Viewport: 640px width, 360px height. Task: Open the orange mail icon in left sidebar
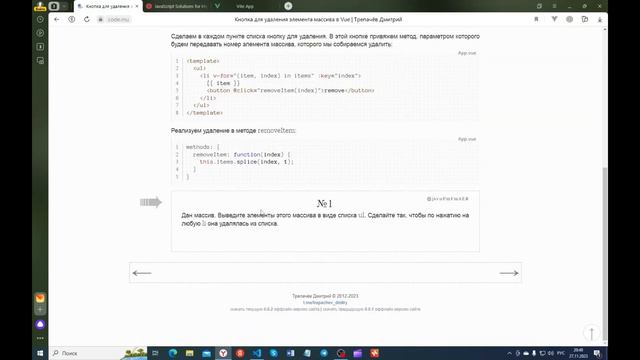coord(40,298)
